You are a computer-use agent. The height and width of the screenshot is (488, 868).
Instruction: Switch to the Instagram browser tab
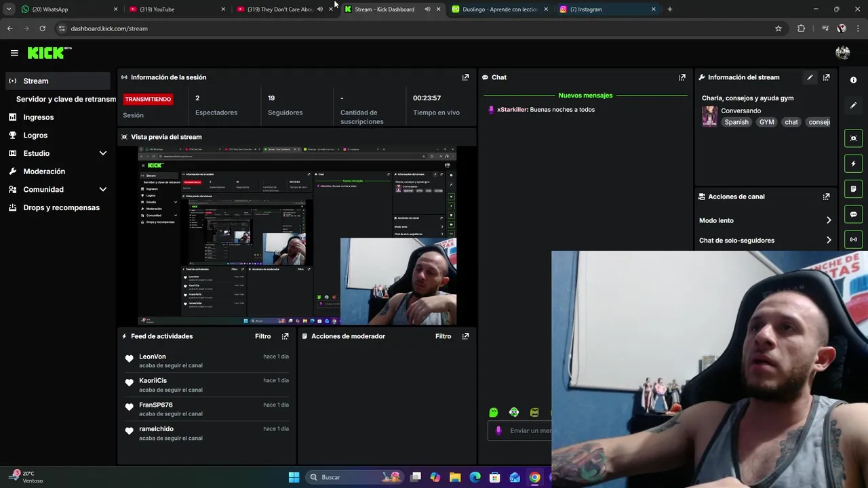(x=608, y=9)
